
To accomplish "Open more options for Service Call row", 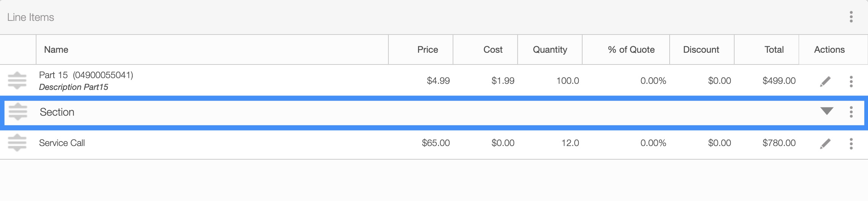I will point(851,143).
